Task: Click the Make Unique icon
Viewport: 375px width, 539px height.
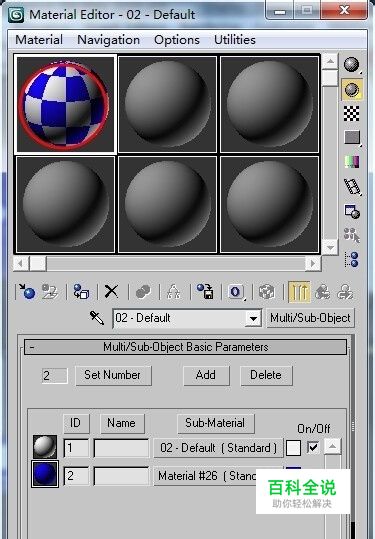Action: tap(174, 292)
